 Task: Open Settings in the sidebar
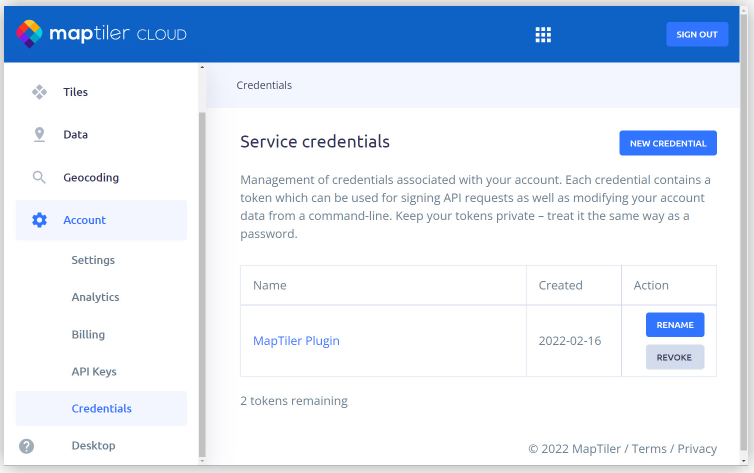point(93,260)
